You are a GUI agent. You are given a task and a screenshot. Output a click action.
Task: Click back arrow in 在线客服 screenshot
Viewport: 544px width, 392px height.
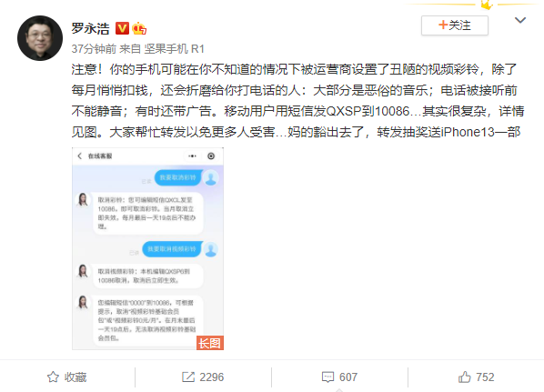(x=80, y=156)
